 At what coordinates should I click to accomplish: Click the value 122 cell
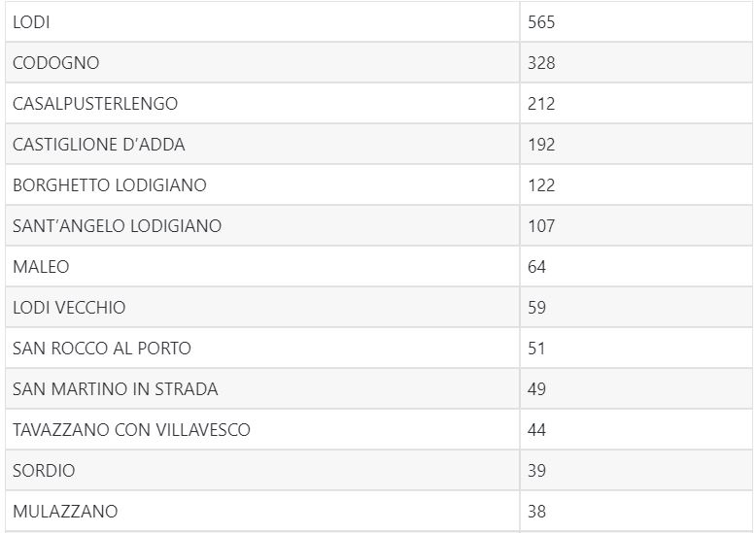click(x=541, y=185)
